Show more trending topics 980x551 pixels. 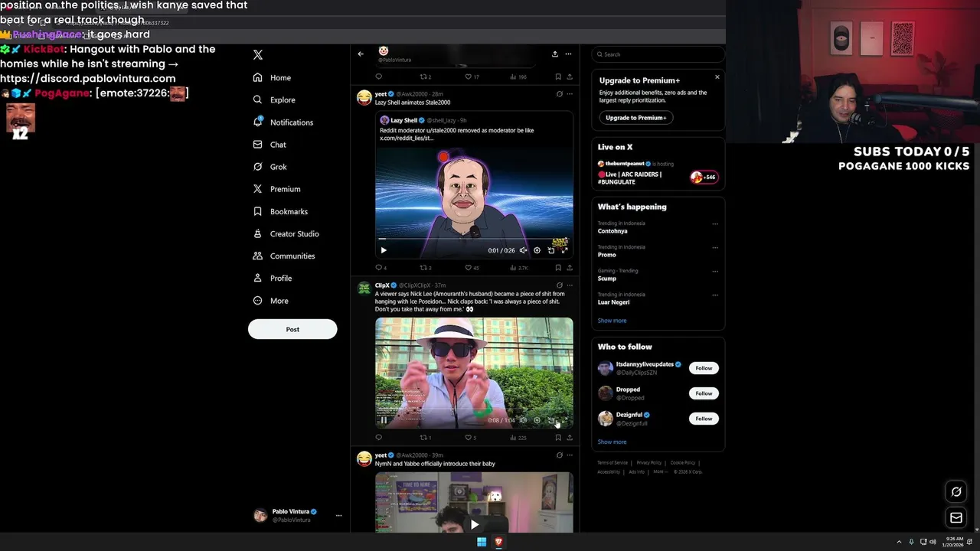(612, 321)
